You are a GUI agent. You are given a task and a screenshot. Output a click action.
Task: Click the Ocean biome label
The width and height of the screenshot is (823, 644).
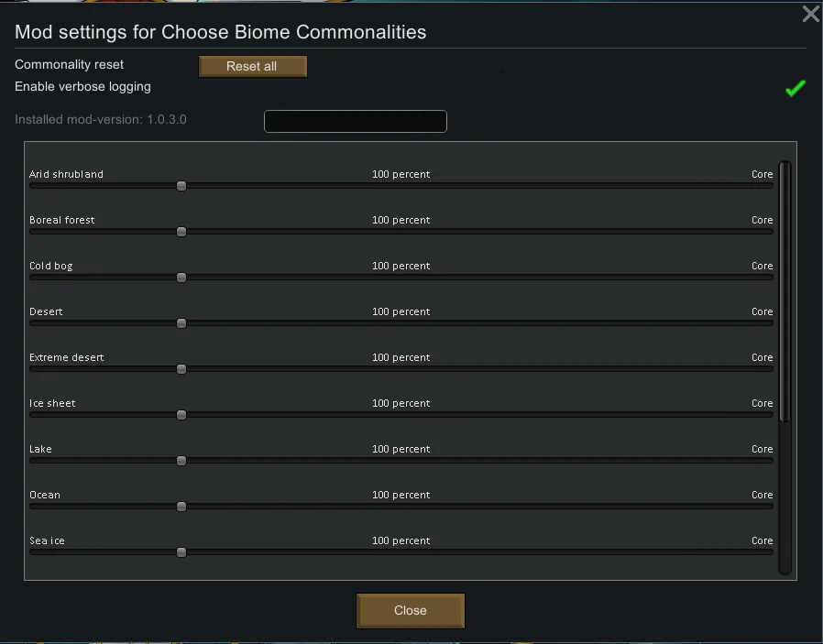tap(45, 495)
